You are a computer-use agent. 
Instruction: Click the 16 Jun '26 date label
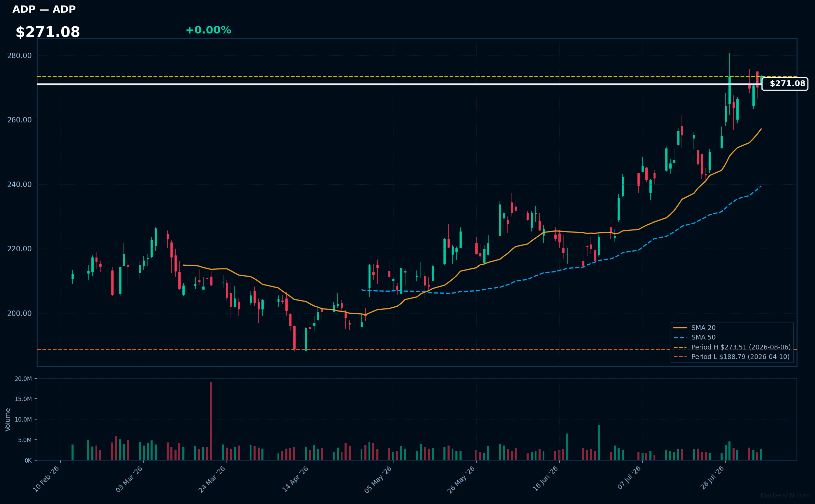tap(545, 479)
